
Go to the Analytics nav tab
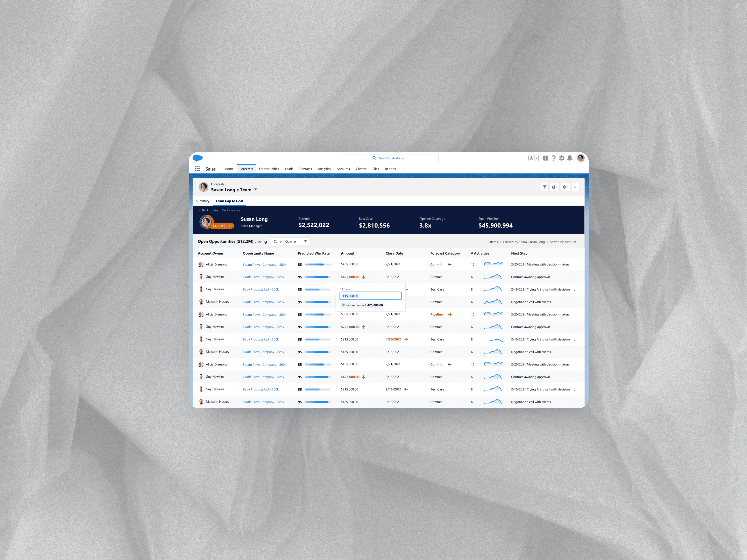(324, 169)
